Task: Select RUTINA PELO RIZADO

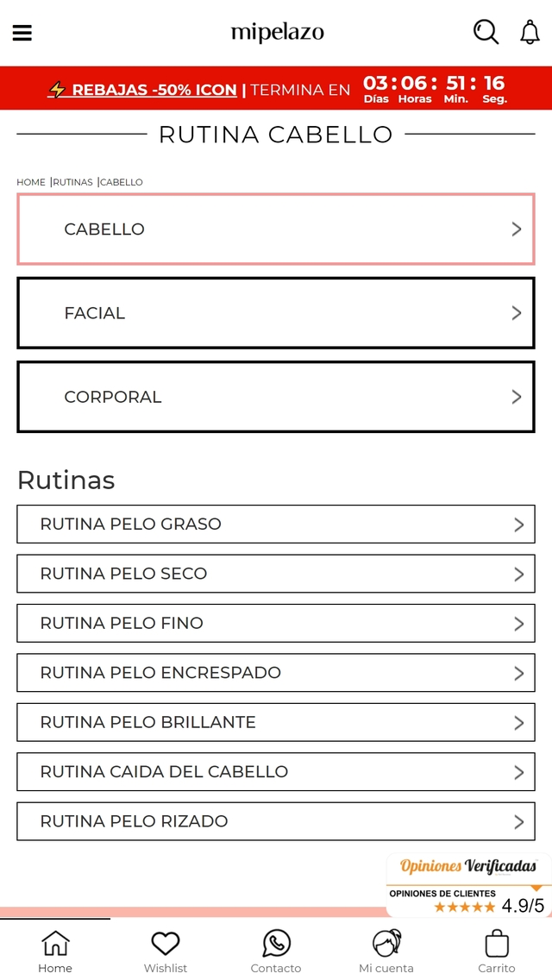Action: (276, 821)
